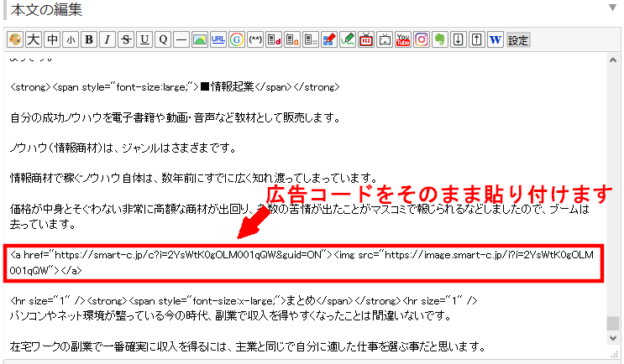Toggle underline formatting U
The image size is (624, 364).
coord(144,39)
